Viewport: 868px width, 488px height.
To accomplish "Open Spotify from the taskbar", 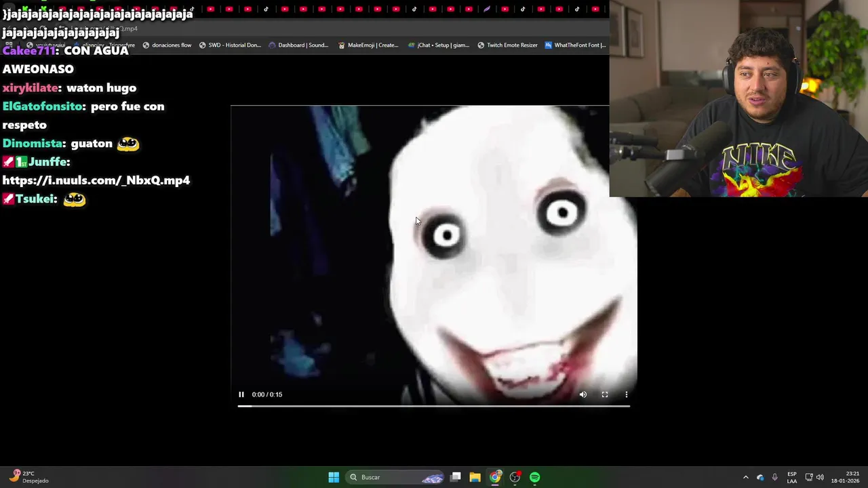I will click(x=534, y=477).
